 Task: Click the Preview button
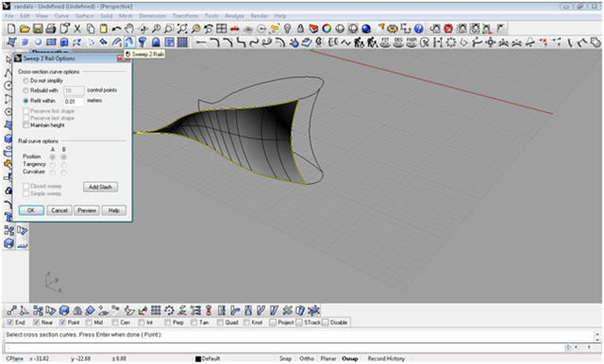pyautogui.click(x=87, y=210)
